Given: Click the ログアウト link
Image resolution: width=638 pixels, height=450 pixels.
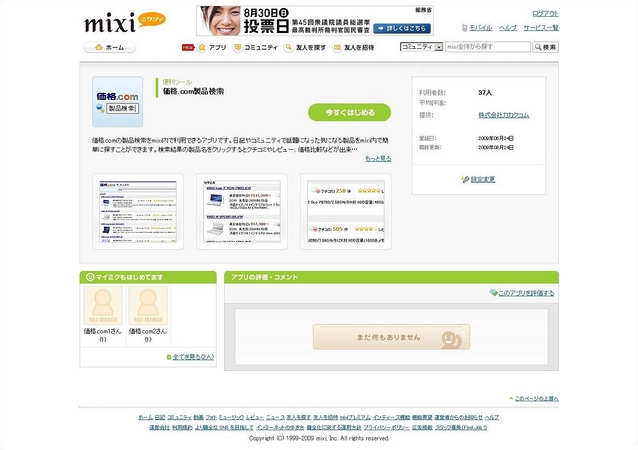Looking at the screenshot, I should [x=545, y=13].
